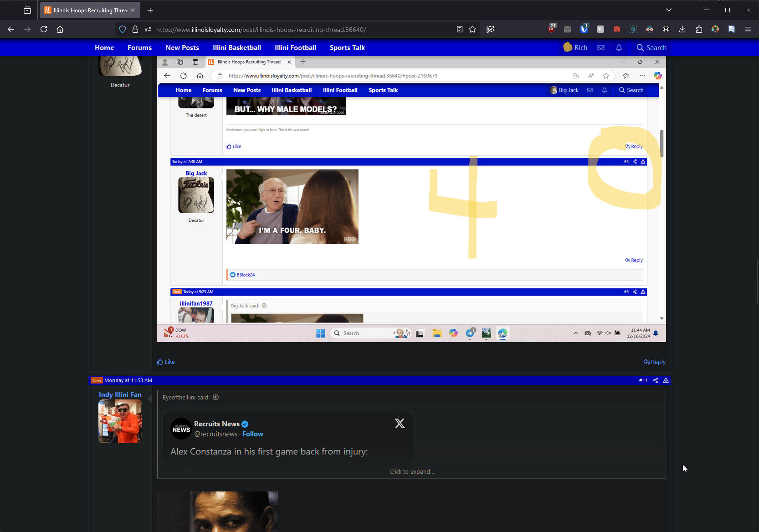Reload the Illinois Loyalty page
Image resolution: width=759 pixels, height=532 pixels.
[44, 29]
